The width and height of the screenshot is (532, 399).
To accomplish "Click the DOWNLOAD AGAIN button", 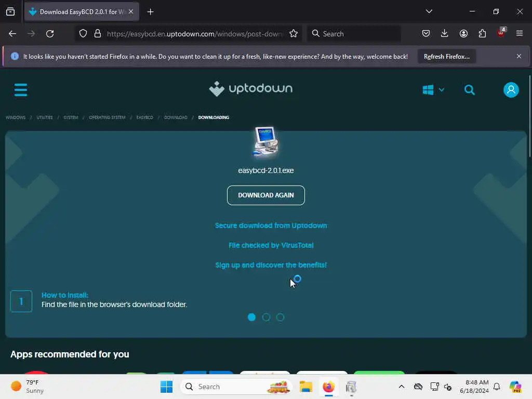I will pos(265,195).
